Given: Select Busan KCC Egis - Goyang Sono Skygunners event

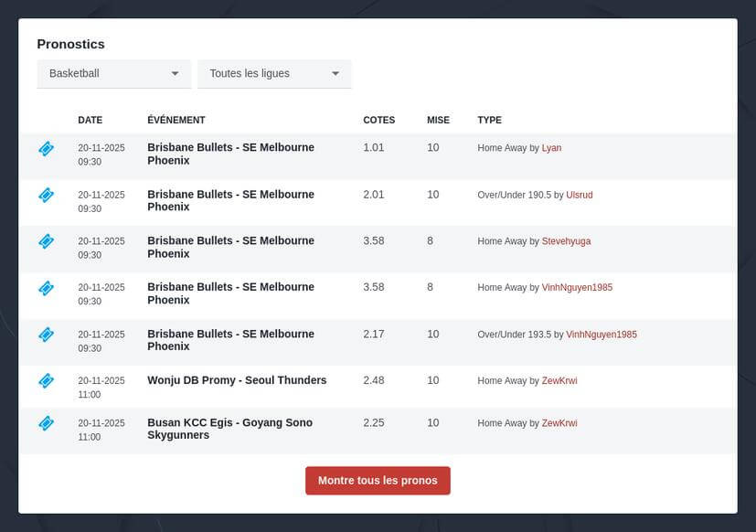Looking at the screenshot, I should (x=229, y=429).
